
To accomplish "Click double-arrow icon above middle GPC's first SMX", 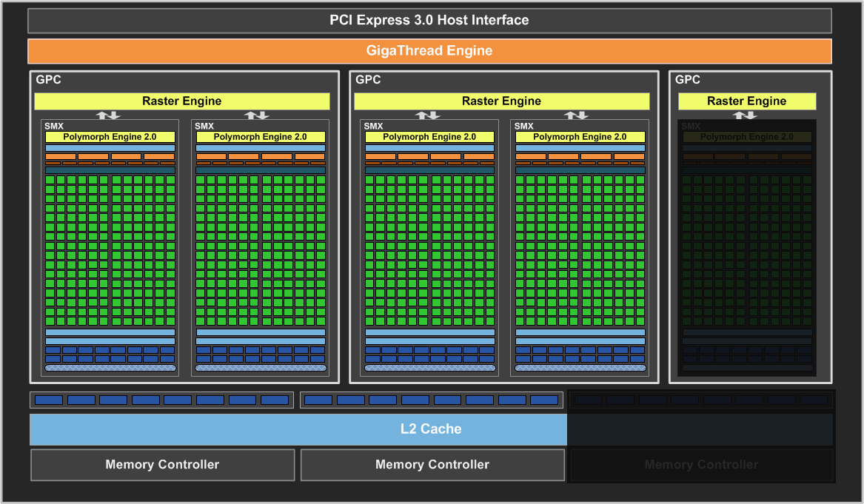I will 428,115.
